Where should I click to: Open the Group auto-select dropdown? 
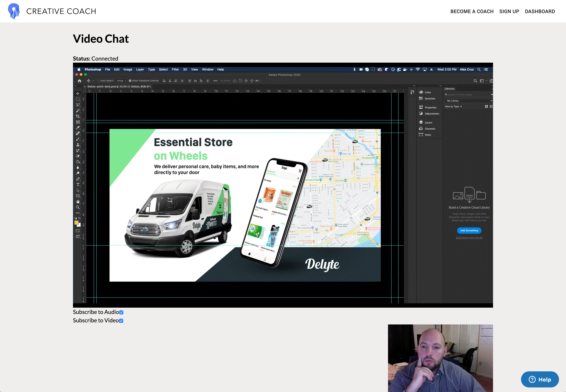coord(121,81)
